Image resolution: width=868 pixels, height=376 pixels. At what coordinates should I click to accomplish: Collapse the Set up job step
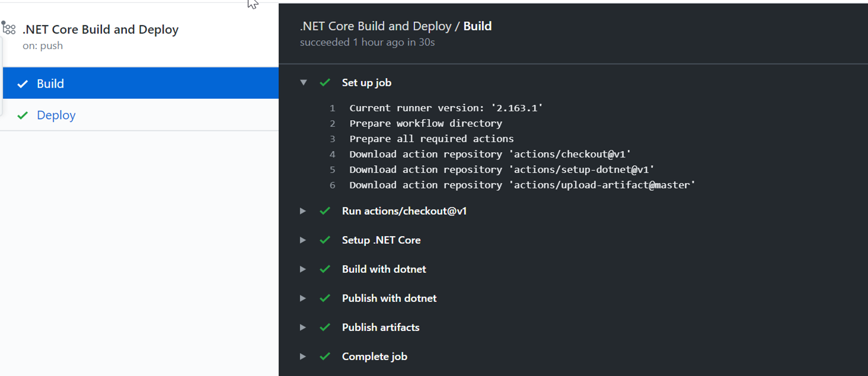[x=303, y=82]
